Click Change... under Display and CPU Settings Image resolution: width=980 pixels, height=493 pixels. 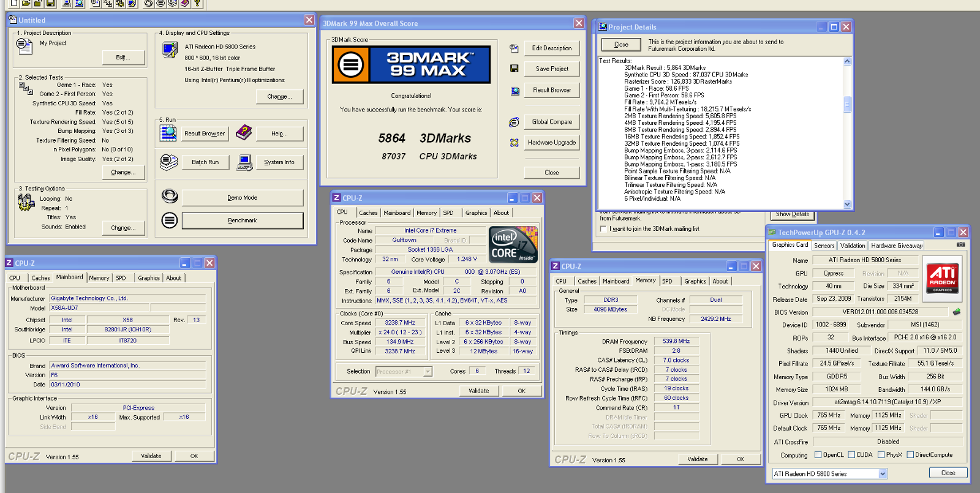coord(280,97)
